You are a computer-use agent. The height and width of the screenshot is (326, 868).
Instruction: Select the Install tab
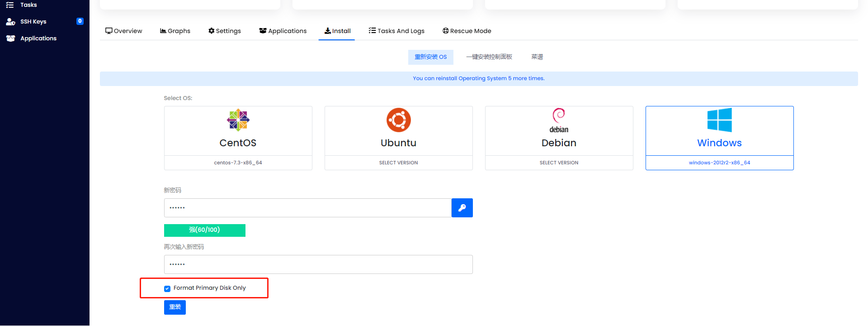(x=337, y=31)
